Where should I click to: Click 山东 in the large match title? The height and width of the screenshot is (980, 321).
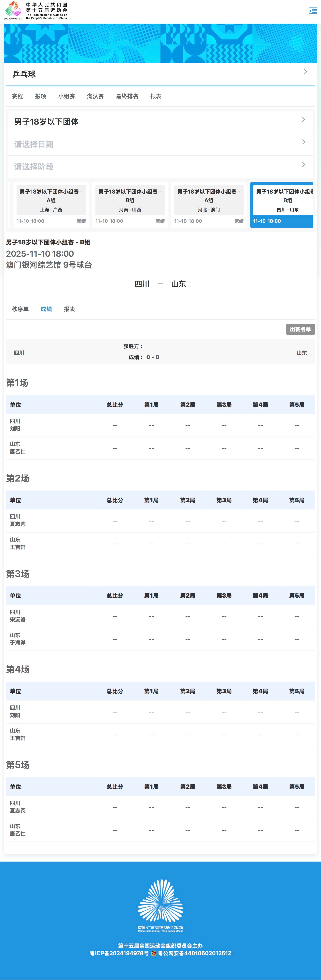179,284
